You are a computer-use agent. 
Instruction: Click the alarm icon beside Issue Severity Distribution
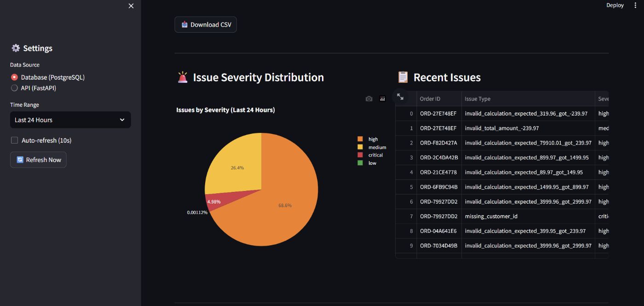pyautogui.click(x=182, y=77)
